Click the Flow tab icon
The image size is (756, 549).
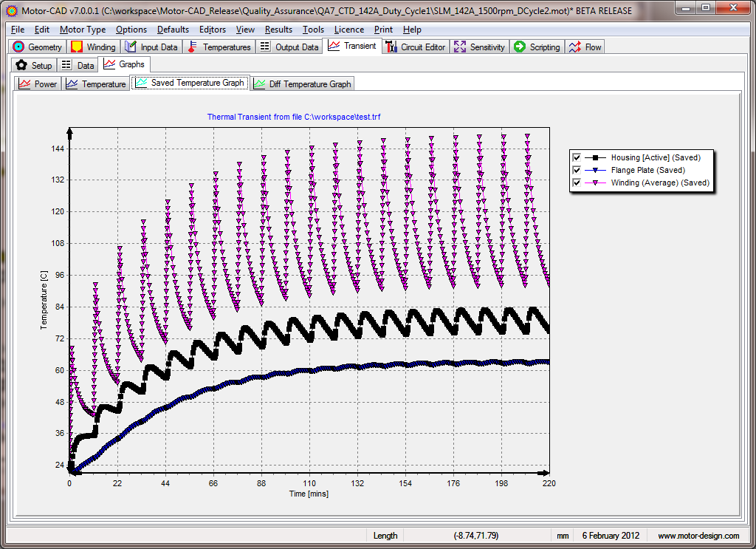click(x=574, y=47)
